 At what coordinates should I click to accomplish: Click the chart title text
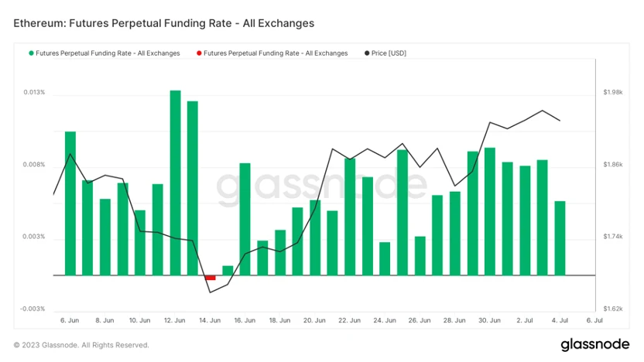[163, 23]
